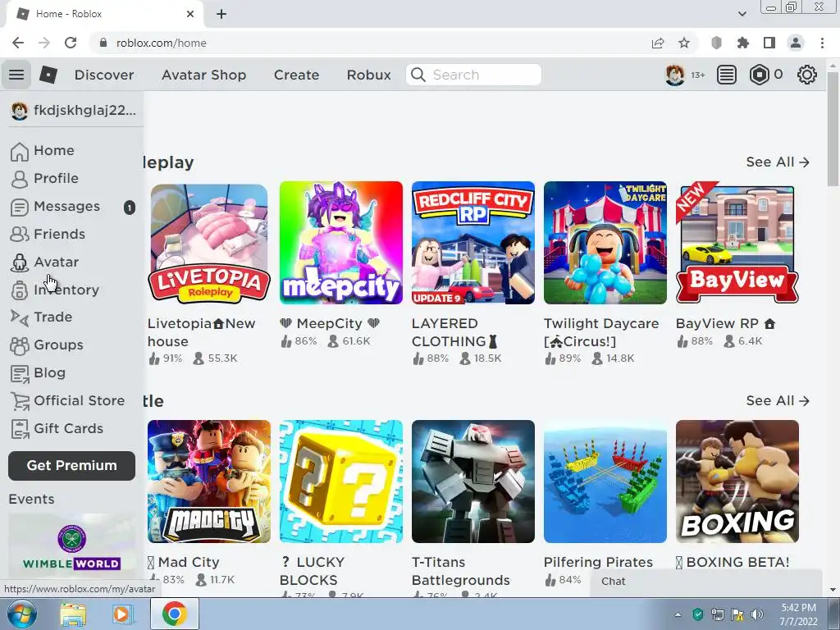Open the tab search dropdown arrow

point(742,14)
